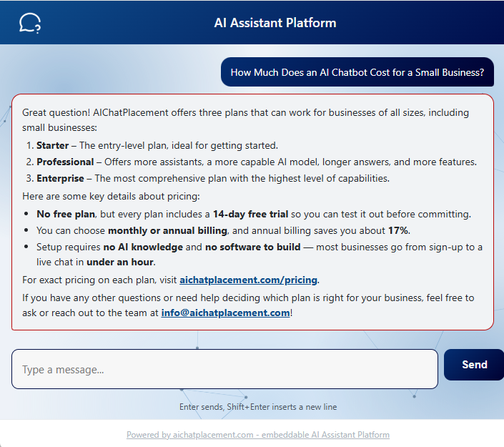Click the user message about AI chatbot cost
The width and height of the screenshot is (504, 447).
(357, 72)
